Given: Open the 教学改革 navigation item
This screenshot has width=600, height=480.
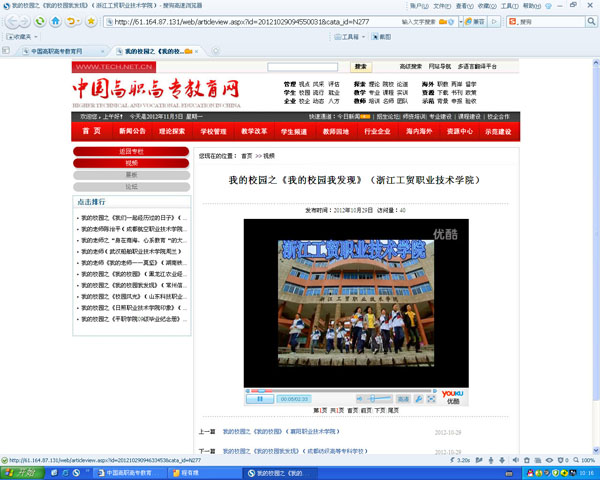Looking at the screenshot, I should pyautogui.click(x=254, y=131).
